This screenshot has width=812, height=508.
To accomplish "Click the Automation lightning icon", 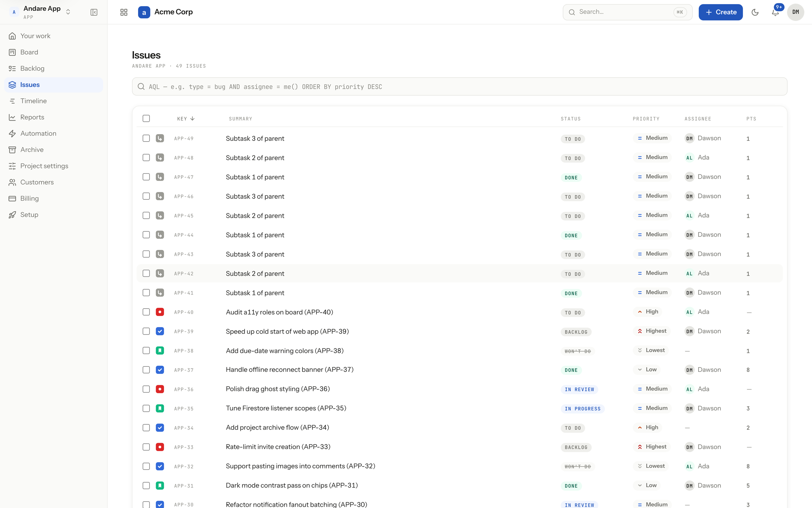I will pos(12,133).
